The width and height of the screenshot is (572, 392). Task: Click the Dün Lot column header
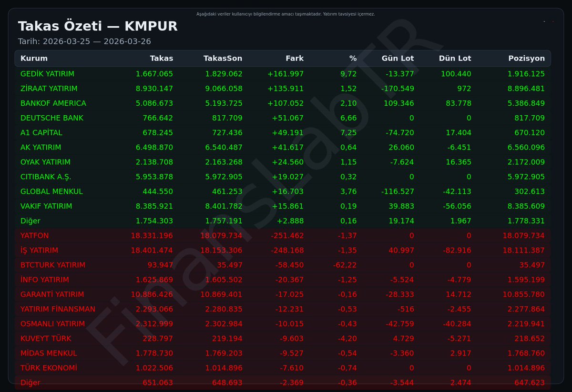point(455,59)
